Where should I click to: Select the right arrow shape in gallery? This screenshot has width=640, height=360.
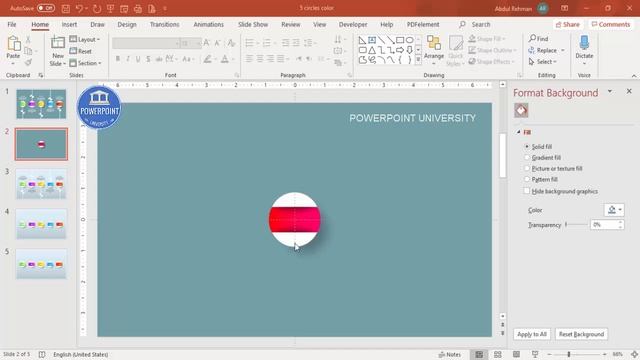[x=400, y=50]
